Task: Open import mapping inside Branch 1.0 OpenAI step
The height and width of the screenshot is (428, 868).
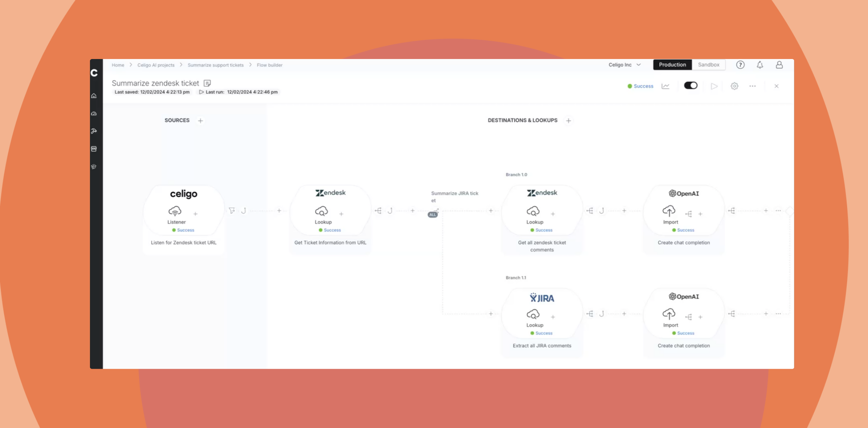Action: pos(688,214)
